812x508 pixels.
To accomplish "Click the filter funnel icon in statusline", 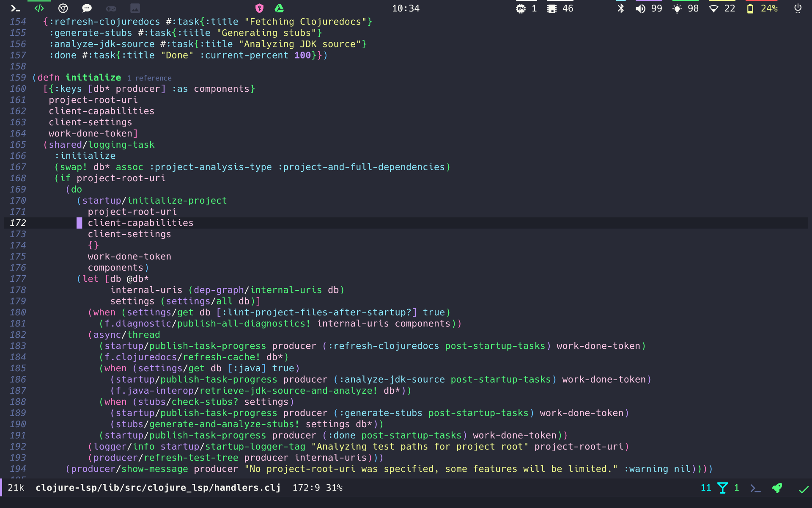I will coord(723,488).
